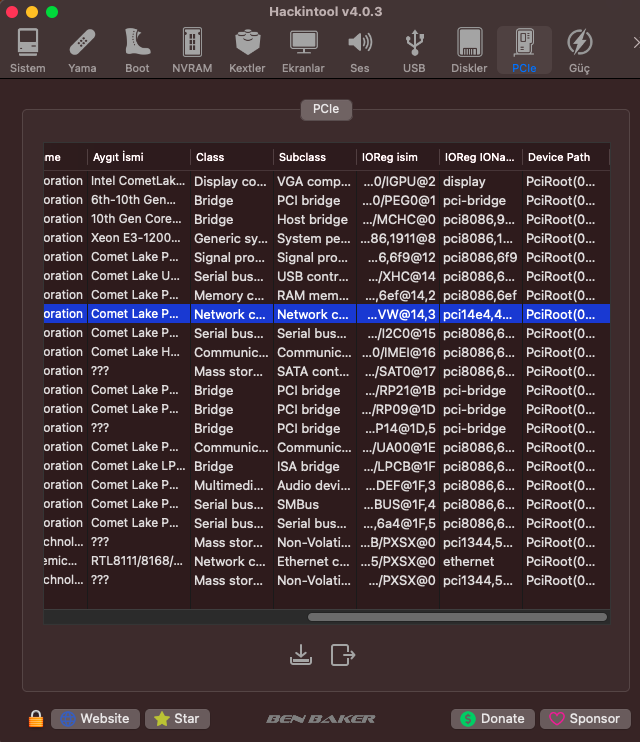This screenshot has height=742, width=640.
Task: Open the Diskler section
Action: 469,50
